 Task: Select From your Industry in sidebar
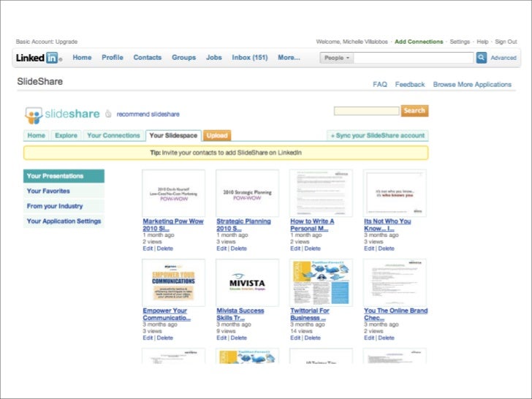pos(64,206)
